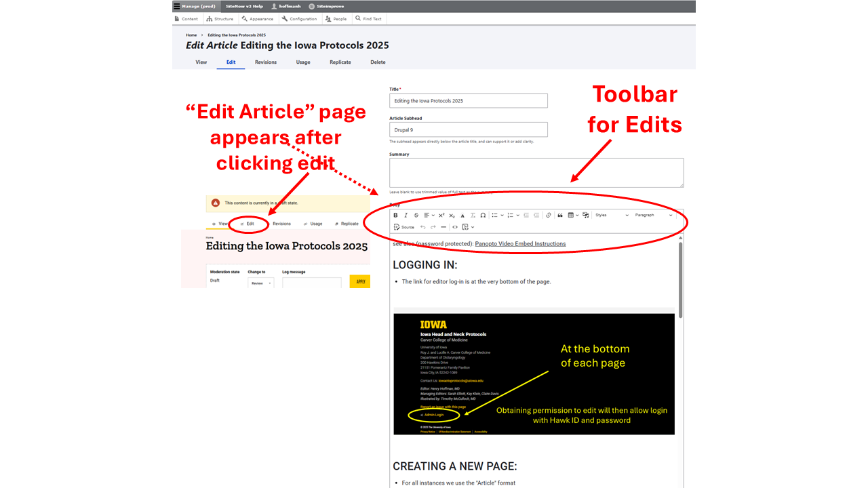Apply italic formatting
This screenshot has height=488, width=868.
click(x=406, y=216)
